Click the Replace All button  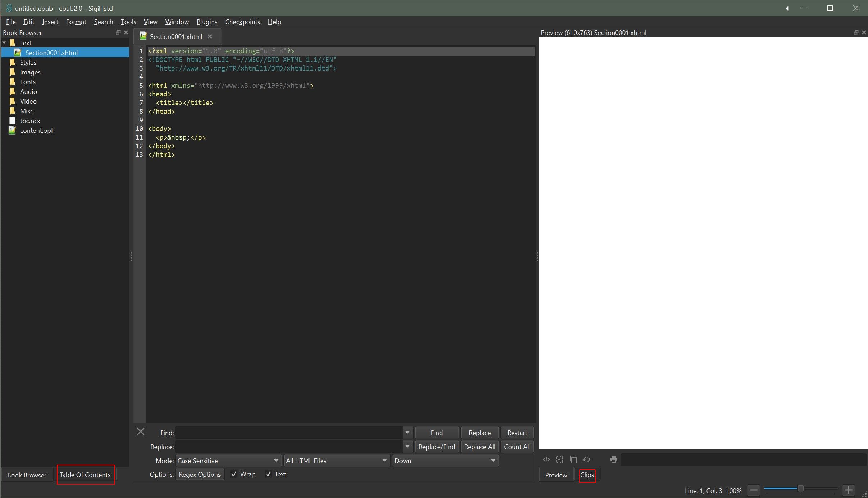pos(480,447)
